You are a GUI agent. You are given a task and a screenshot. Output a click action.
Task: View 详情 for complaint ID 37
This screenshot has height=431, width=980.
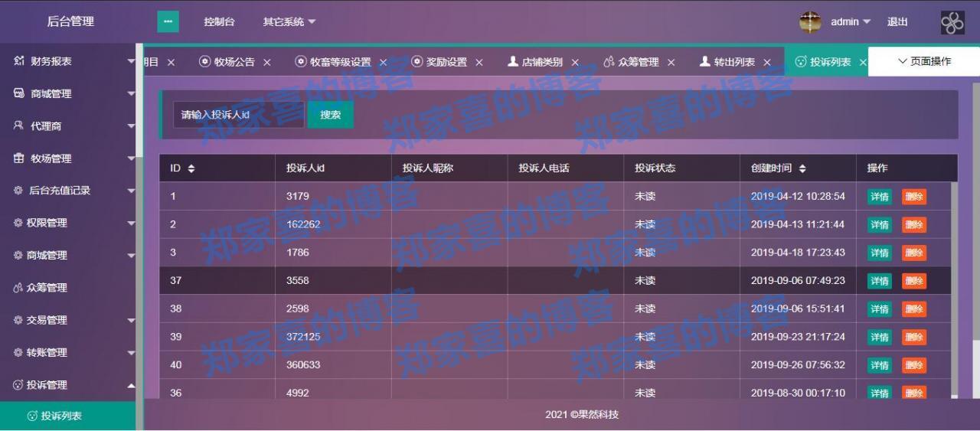880,281
